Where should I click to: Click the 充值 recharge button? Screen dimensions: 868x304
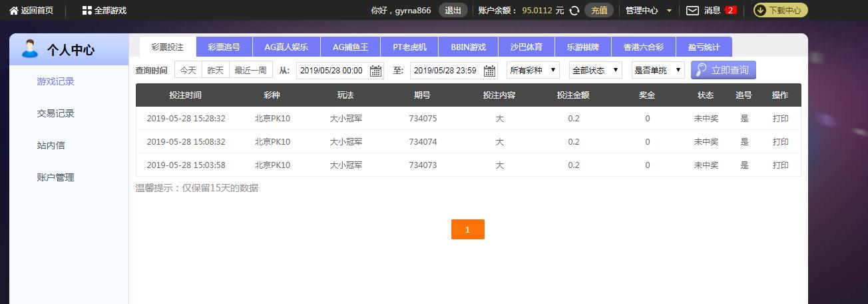point(599,10)
